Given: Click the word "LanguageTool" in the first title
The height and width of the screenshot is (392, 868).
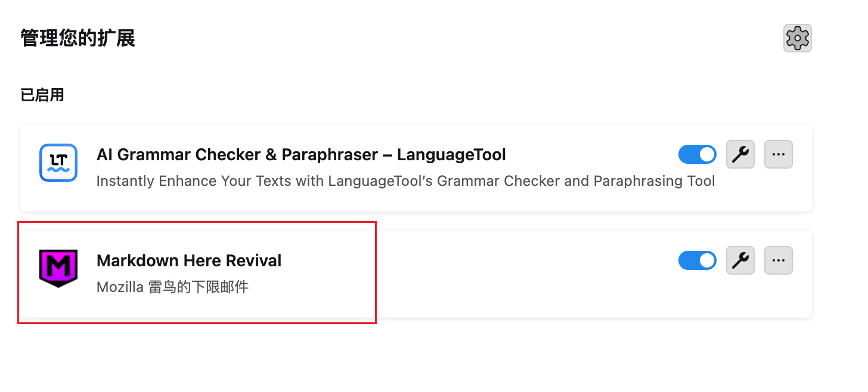Looking at the screenshot, I should [451, 155].
